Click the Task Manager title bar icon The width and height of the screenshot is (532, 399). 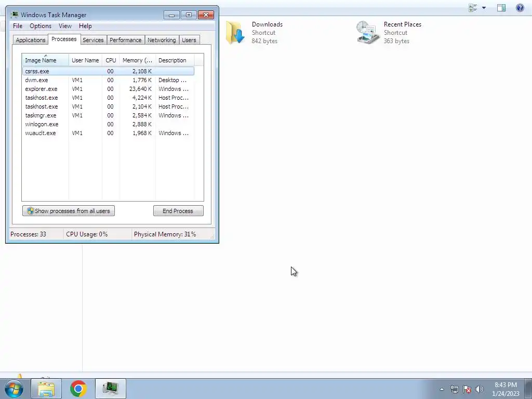point(14,15)
